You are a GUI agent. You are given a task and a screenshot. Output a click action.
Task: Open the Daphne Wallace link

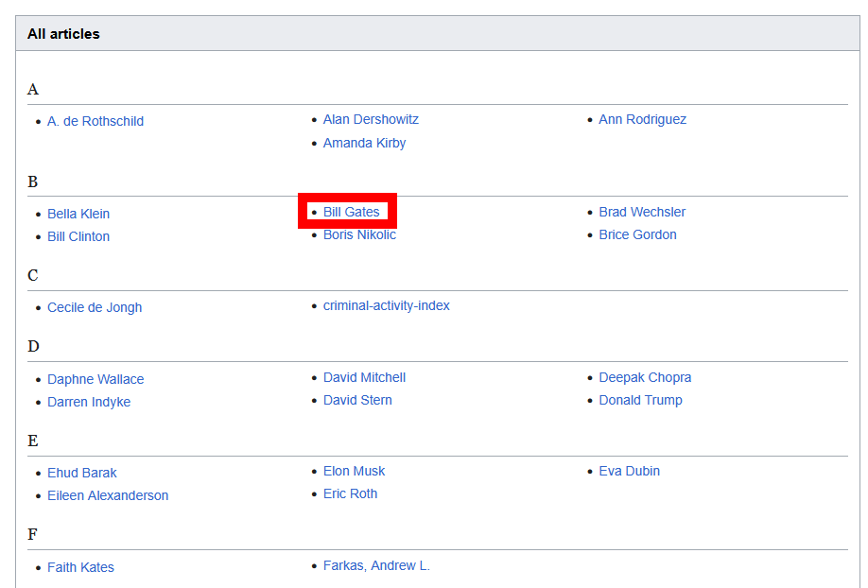95,379
